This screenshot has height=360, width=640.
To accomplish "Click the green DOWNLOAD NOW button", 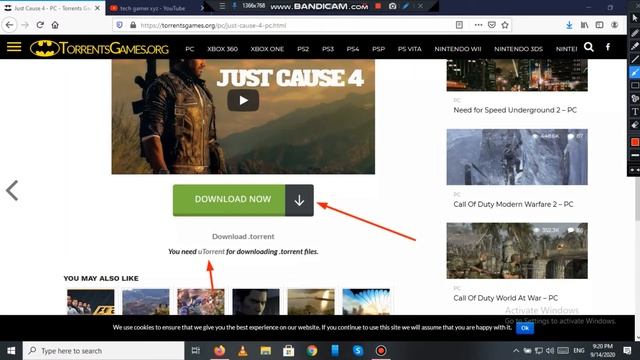I will (x=229, y=200).
